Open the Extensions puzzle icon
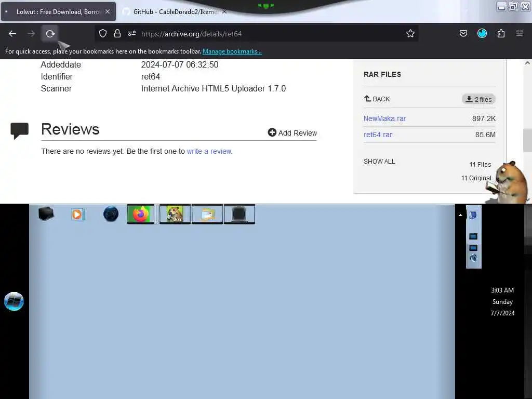The width and height of the screenshot is (532, 399). [501, 33]
